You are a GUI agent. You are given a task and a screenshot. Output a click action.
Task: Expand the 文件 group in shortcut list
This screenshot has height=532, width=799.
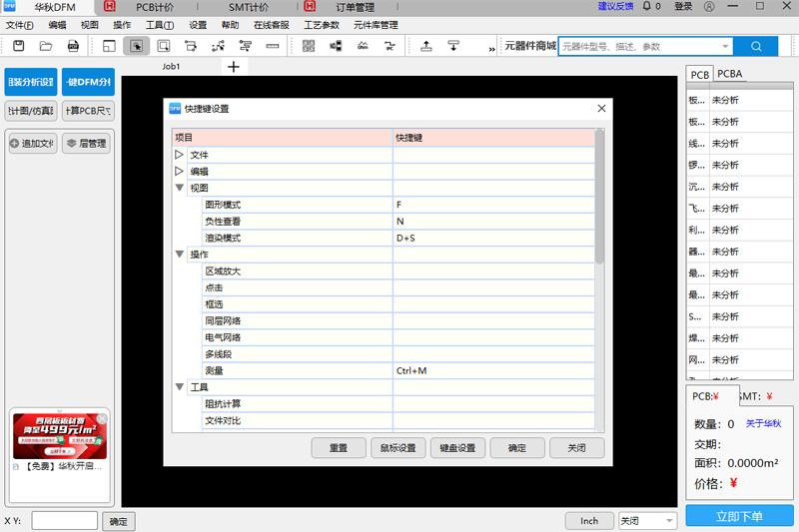tap(180, 155)
